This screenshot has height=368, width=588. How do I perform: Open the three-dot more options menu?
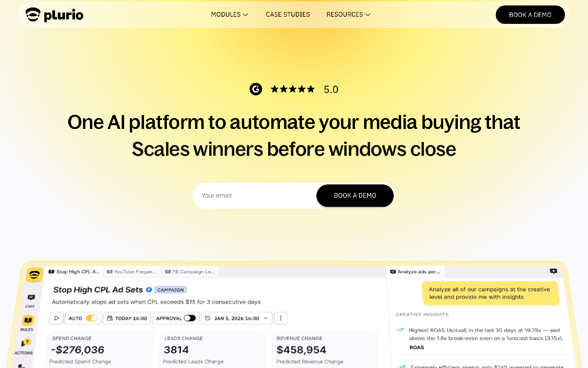[281, 318]
